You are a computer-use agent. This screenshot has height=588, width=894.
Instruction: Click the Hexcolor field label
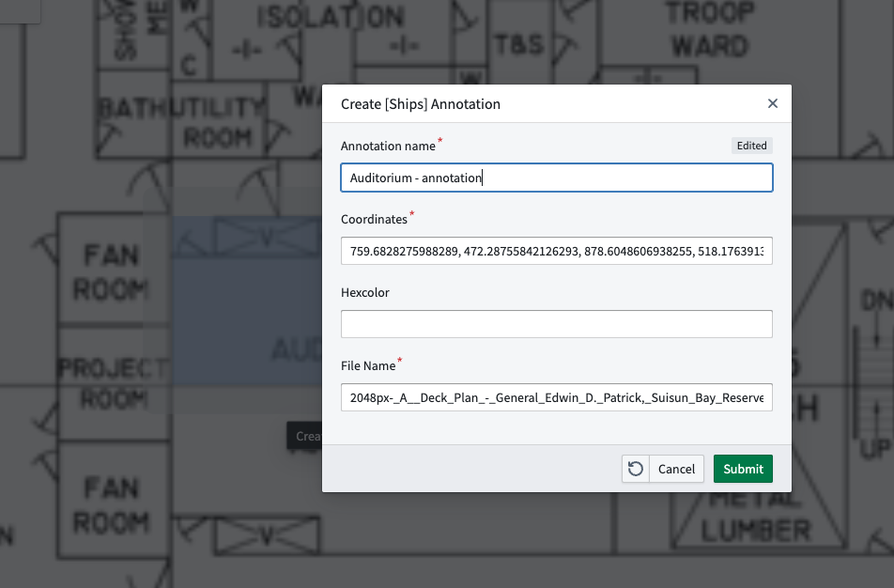click(x=363, y=292)
